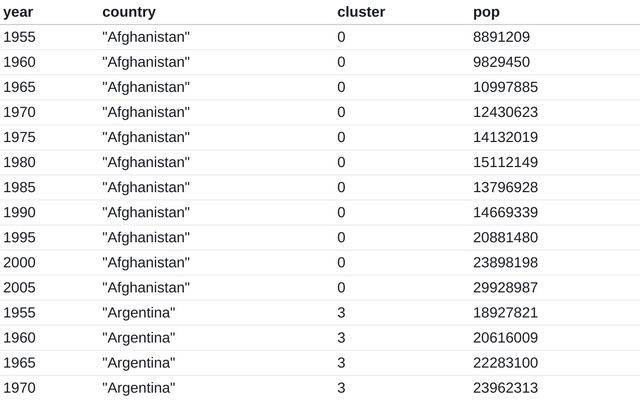Select population cell 8891209
This screenshot has width=640, height=400.
(x=501, y=37)
